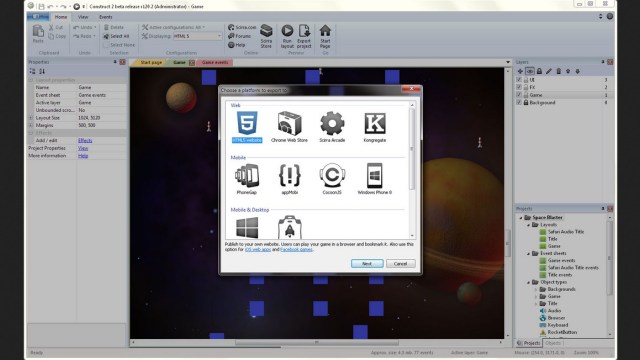Toggle the lock on the Background layer
This screenshot has width=640, height=360.
(x=526, y=102)
